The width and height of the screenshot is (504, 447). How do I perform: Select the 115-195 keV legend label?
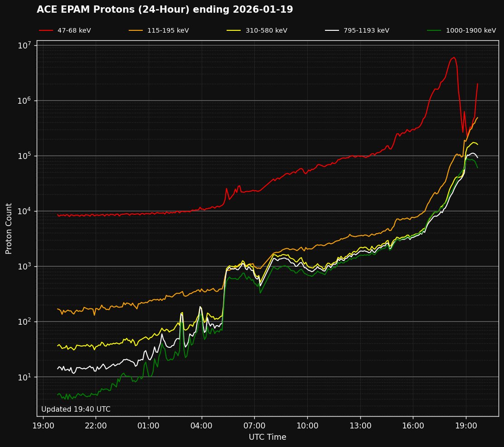click(168, 30)
